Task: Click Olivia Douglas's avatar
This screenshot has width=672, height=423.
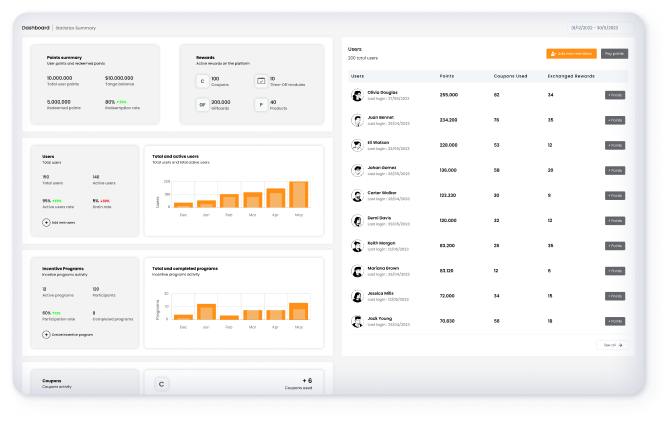Action: [x=356, y=96]
